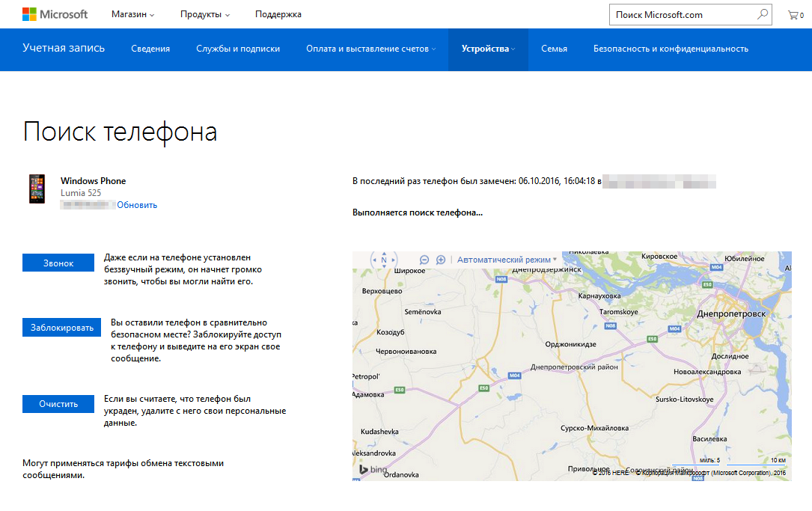Open the Продукты dropdown menu
Screen dimensions: 812x511
(204, 14)
